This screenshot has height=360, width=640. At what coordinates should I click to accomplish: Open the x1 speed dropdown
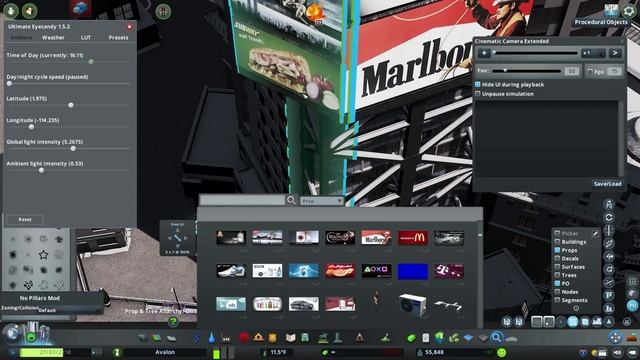pos(594,53)
